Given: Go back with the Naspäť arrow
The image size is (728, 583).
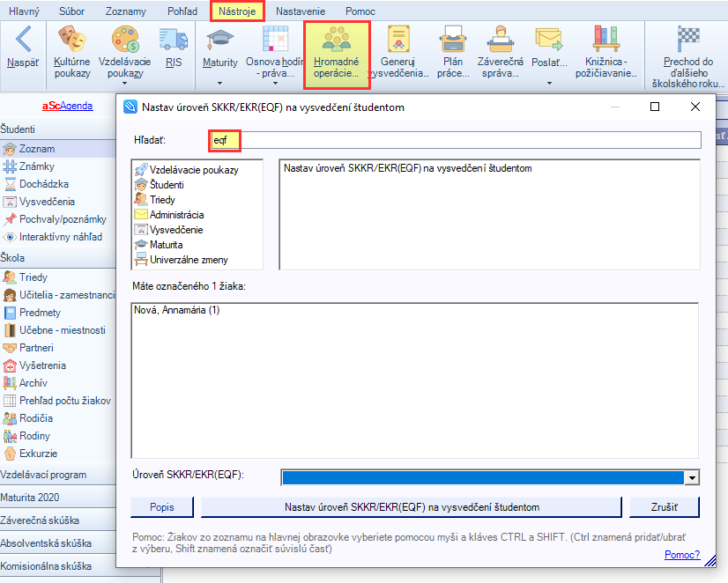Looking at the screenshot, I should pos(23,48).
